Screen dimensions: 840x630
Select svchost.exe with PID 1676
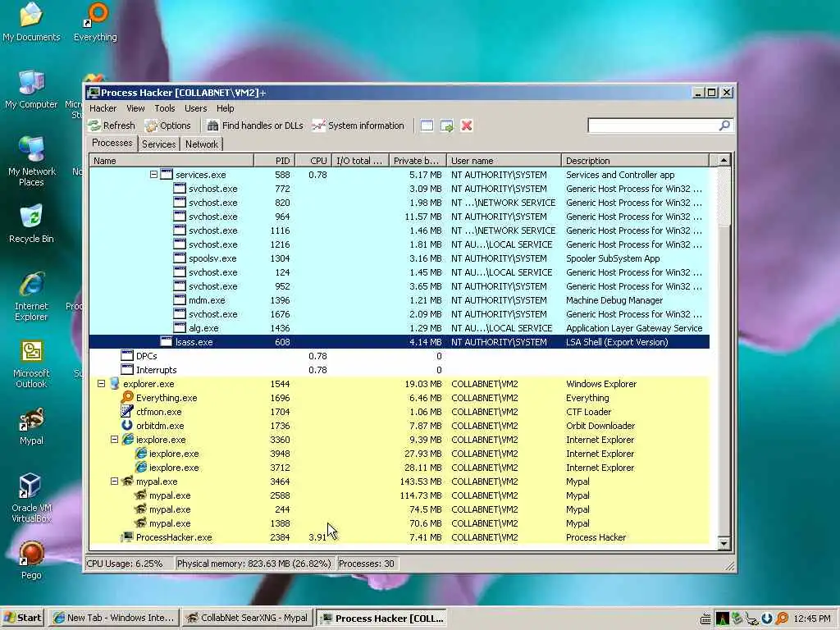tap(399, 314)
